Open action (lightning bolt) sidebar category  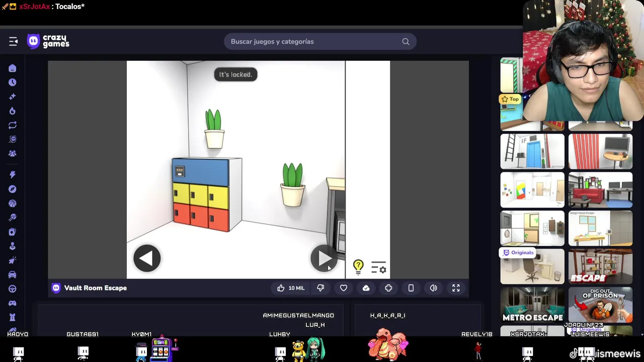13,174
